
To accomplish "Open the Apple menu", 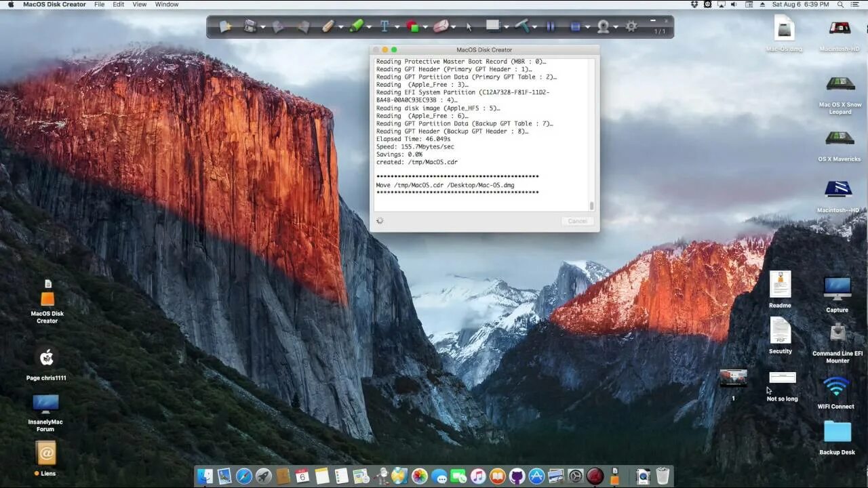I will [x=10, y=4].
